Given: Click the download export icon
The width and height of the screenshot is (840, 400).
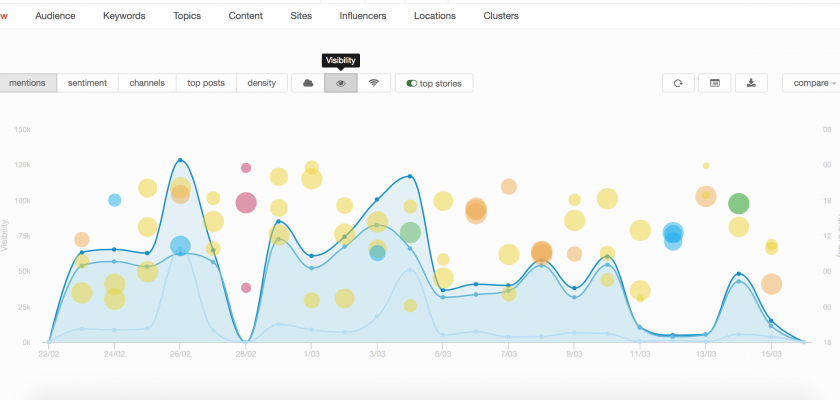Looking at the screenshot, I should point(751,83).
